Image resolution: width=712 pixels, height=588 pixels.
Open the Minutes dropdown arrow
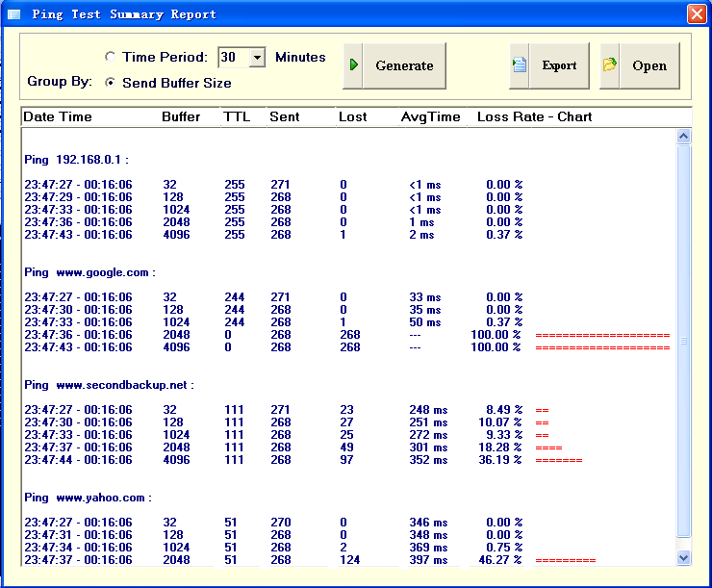(x=257, y=58)
